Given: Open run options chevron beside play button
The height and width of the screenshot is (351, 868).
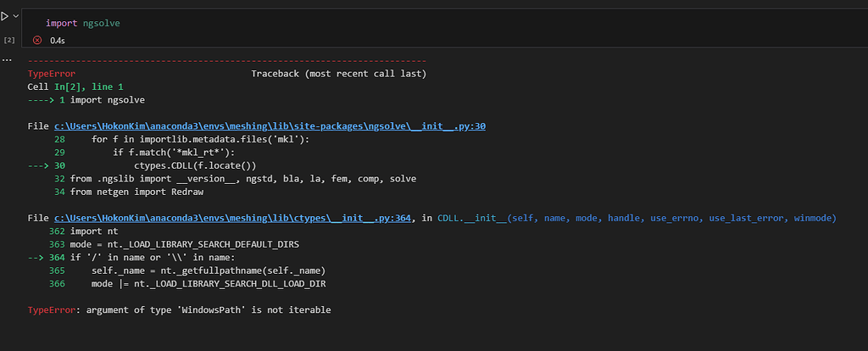Looking at the screenshot, I should pyautogui.click(x=15, y=16).
